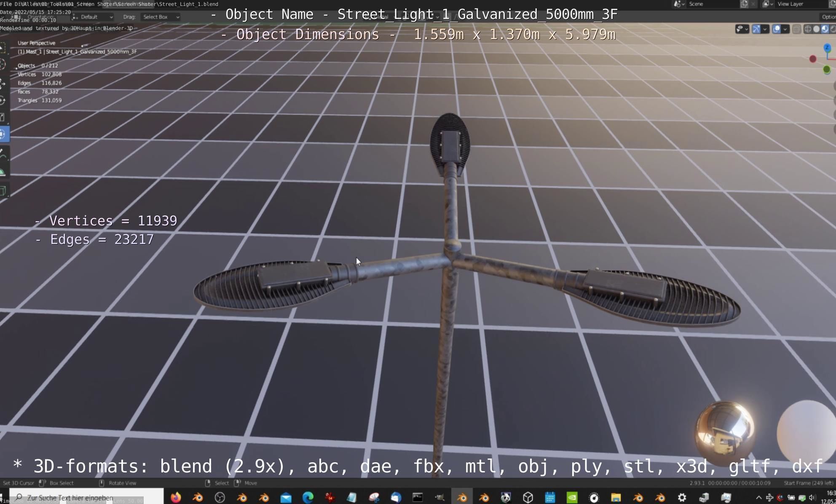
Task: Open the volume control in system tray
Action: point(812,498)
